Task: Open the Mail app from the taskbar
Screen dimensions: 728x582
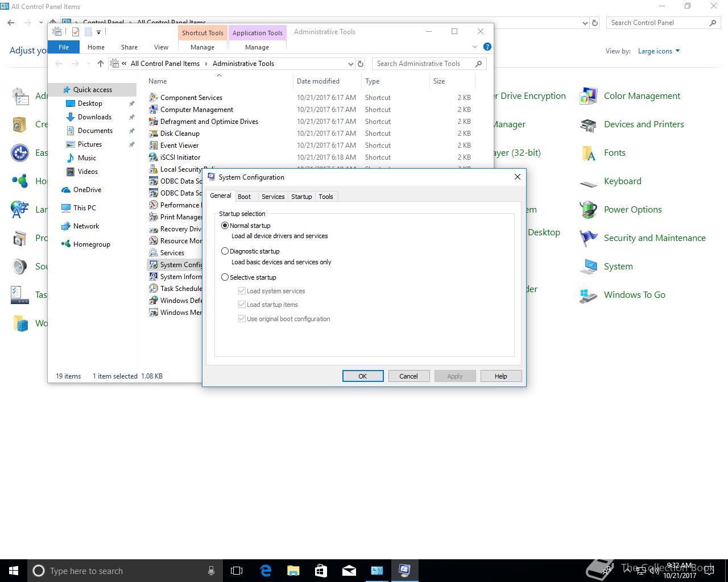Action: 349,571
